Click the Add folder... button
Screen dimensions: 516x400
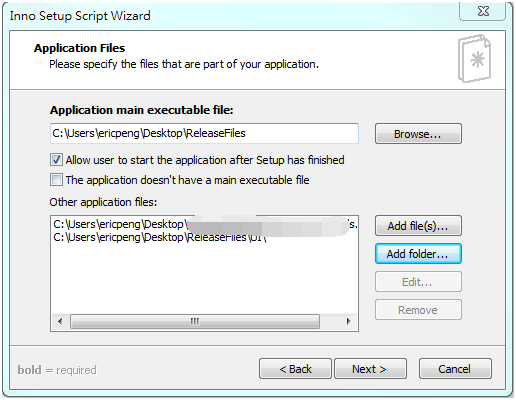(x=418, y=254)
